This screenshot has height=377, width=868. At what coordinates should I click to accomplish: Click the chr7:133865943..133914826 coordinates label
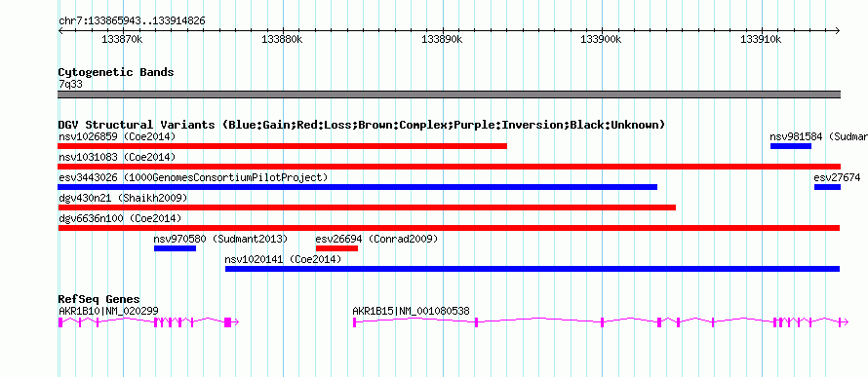coord(132,21)
